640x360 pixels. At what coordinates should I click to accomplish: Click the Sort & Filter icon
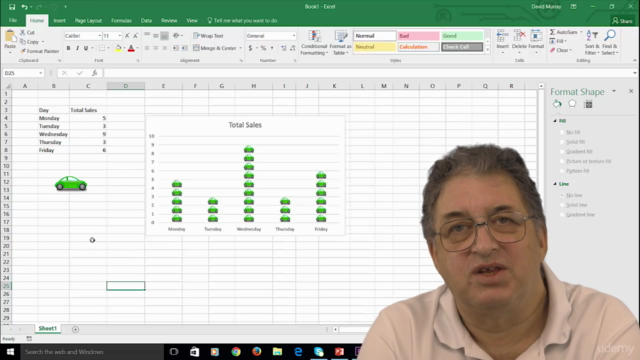click(x=591, y=36)
